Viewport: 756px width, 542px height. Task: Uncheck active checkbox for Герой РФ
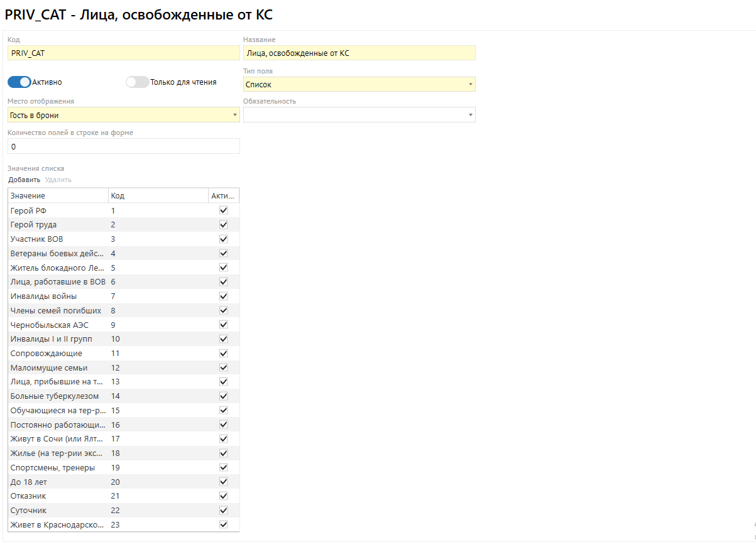click(x=223, y=210)
